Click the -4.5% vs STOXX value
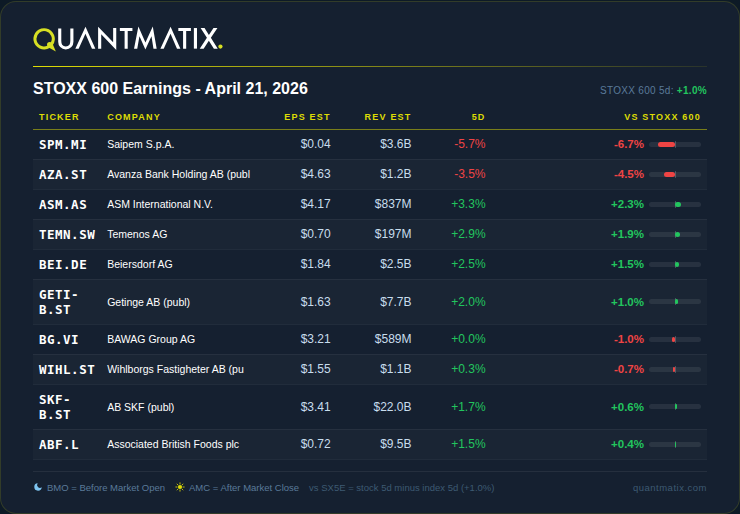 pos(629,175)
